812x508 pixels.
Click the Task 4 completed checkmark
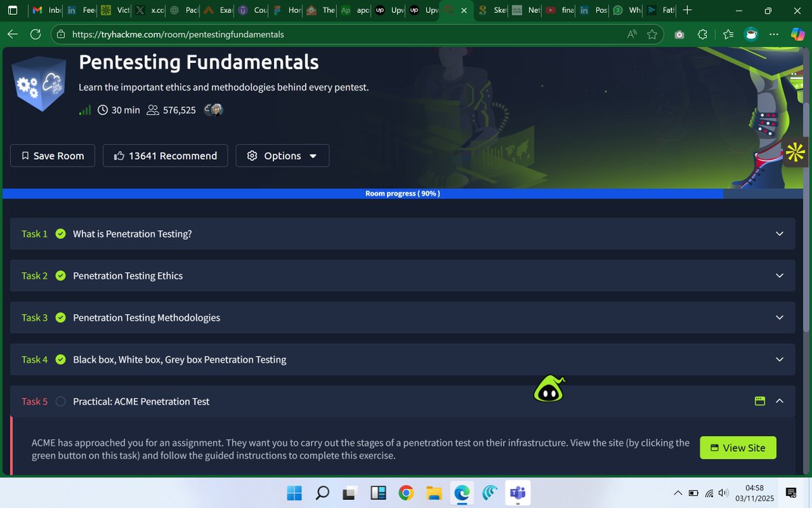60,360
